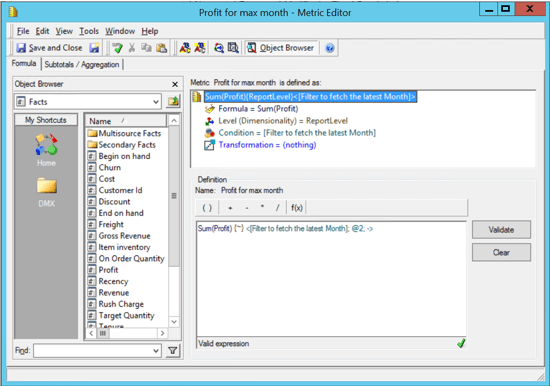Select the Churn fact
This screenshot has height=386, width=550.
pyautogui.click(x=104, y=167)
